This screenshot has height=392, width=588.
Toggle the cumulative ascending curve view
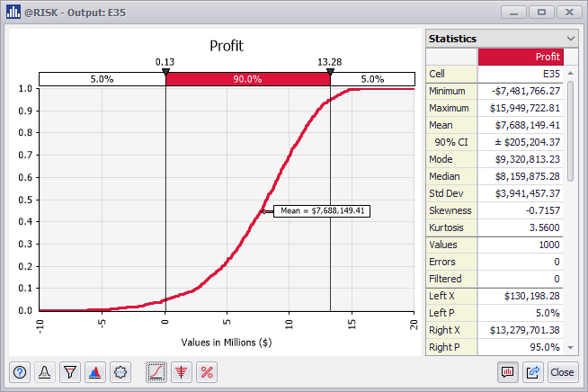click(156, 372)
